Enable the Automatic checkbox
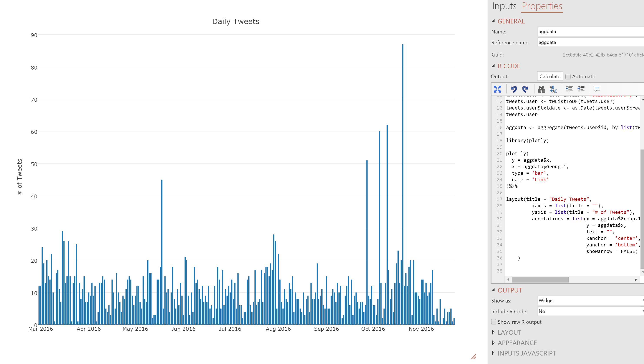 [x=568, y=76]
